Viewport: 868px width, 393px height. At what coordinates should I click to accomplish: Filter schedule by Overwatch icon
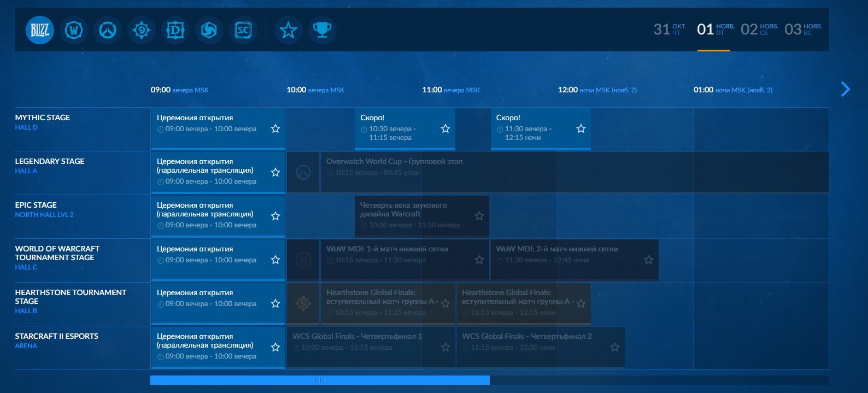tap(108, 30)
